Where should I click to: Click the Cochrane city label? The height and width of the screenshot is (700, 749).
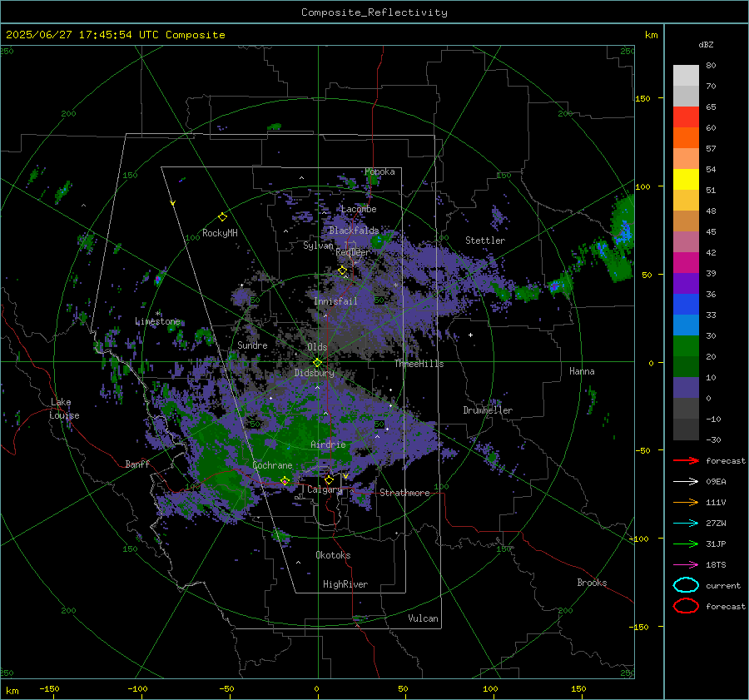tap(272, 465)
